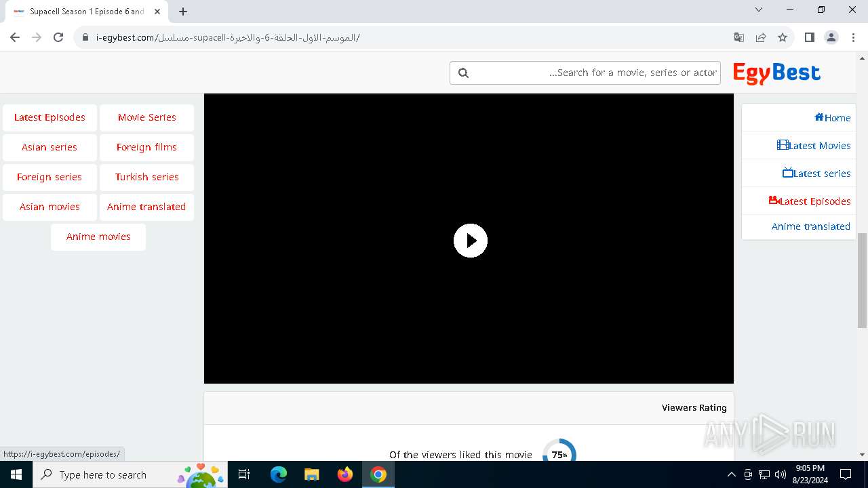Switch to Chrome on the taskbar

point(378,474)
